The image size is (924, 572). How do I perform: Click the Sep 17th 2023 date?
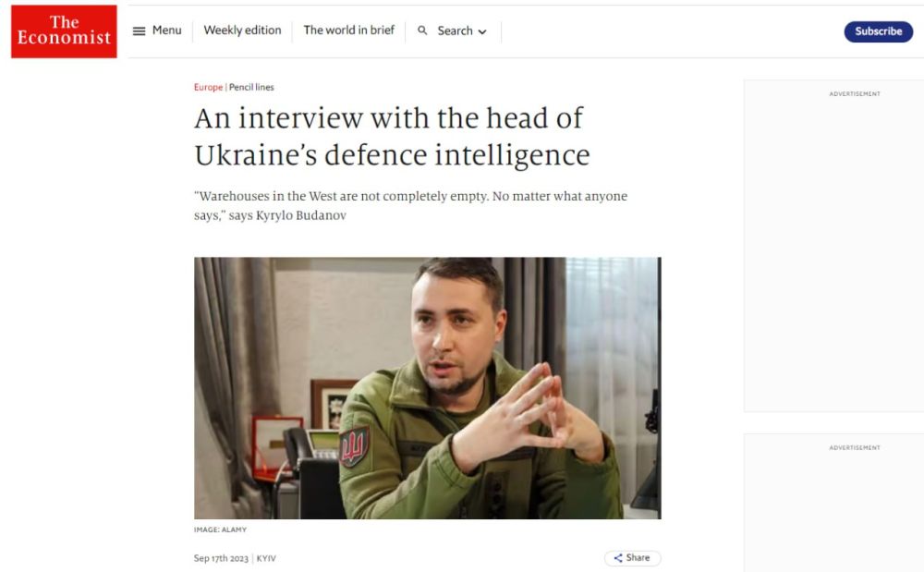221,558
